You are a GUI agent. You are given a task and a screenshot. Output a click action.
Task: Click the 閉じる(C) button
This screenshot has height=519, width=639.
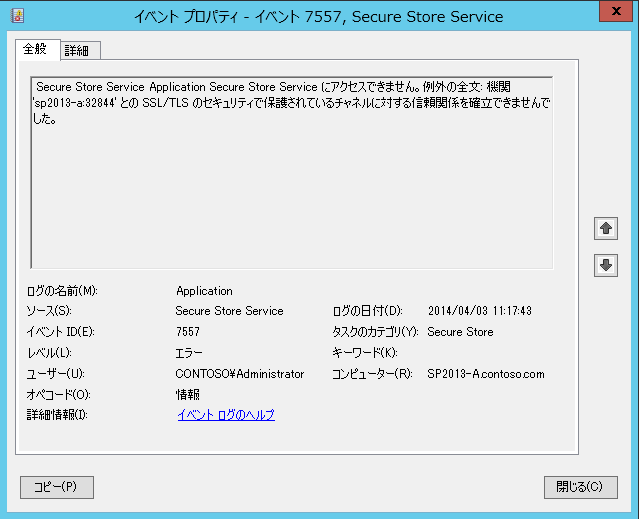(x=580, y=487)
